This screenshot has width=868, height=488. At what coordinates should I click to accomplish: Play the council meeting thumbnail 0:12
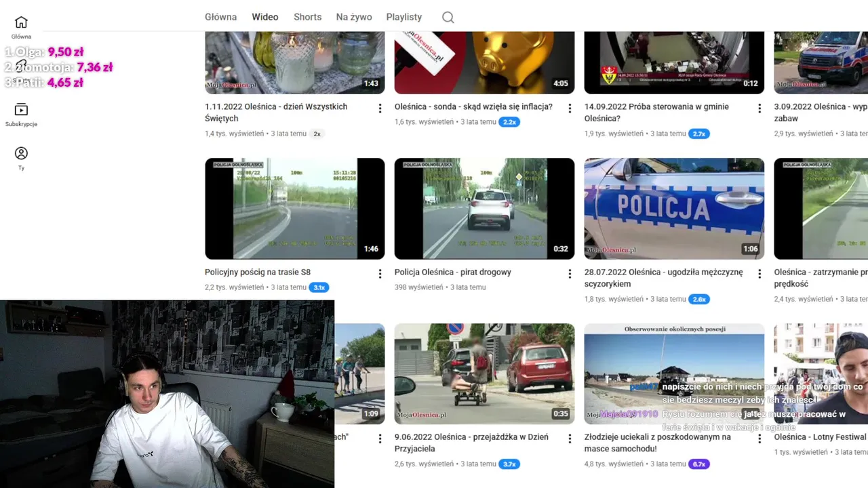point(674,62)
